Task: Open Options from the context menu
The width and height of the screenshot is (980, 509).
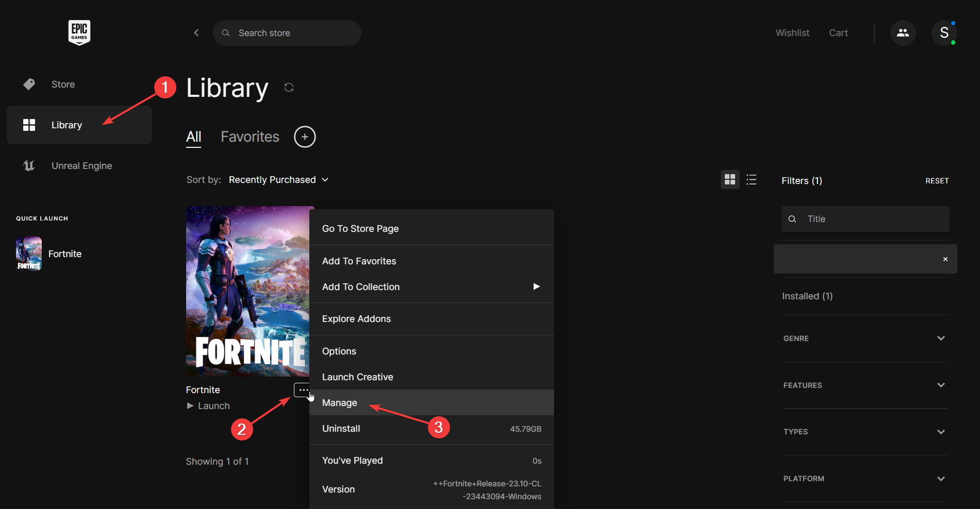Action: (431, 351)
